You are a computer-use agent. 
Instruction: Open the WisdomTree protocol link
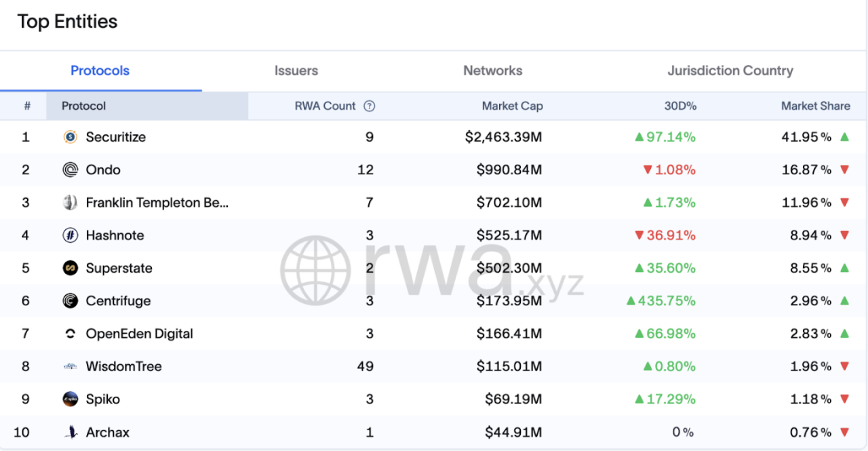pyautogui.click(x=124, y=366)
